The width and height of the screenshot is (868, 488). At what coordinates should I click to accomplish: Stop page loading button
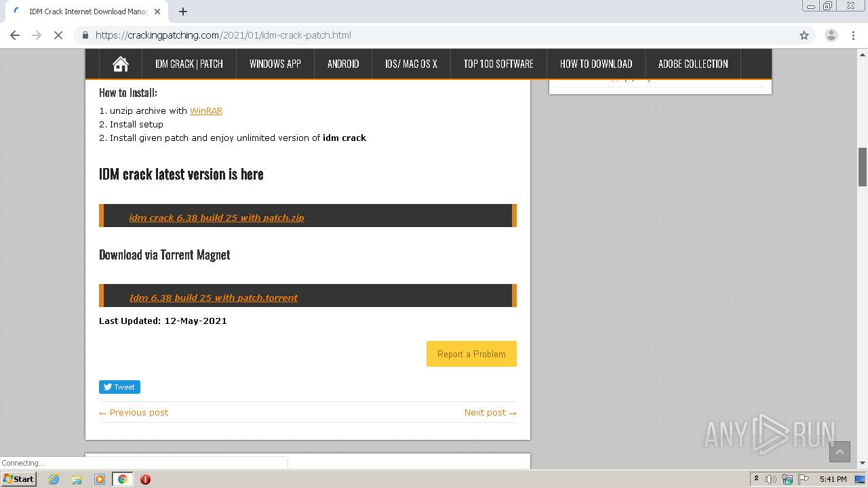click(58, 35)
